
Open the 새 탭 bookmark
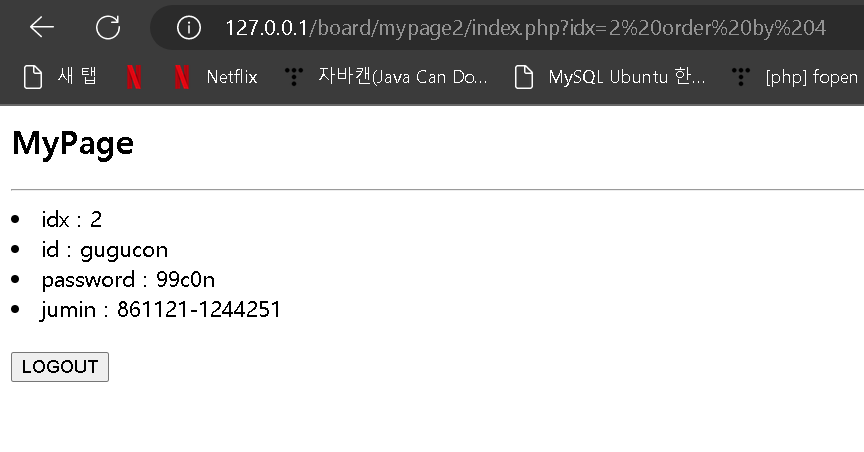(60, 77)
